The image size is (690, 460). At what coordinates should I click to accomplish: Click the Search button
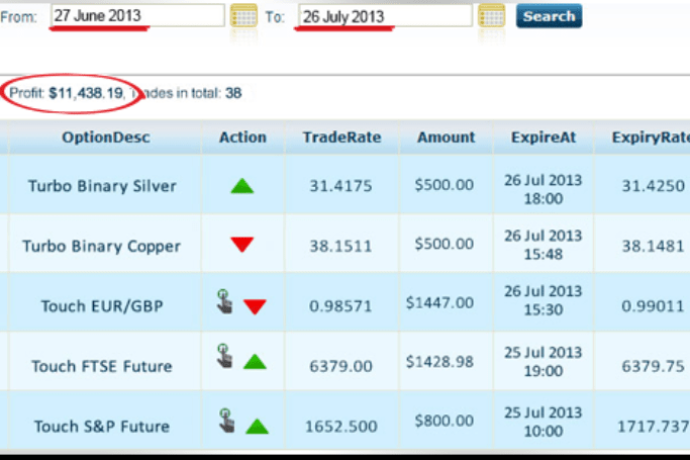[549, 16]
